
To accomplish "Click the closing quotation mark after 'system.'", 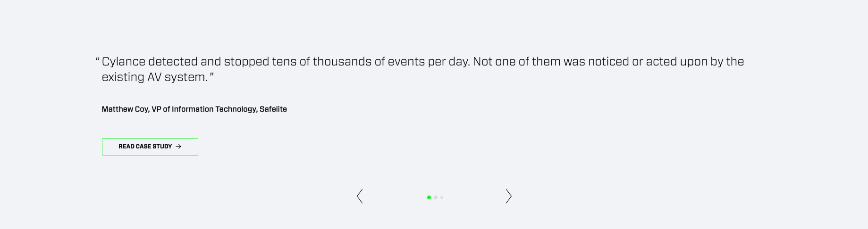I will 212,76.
